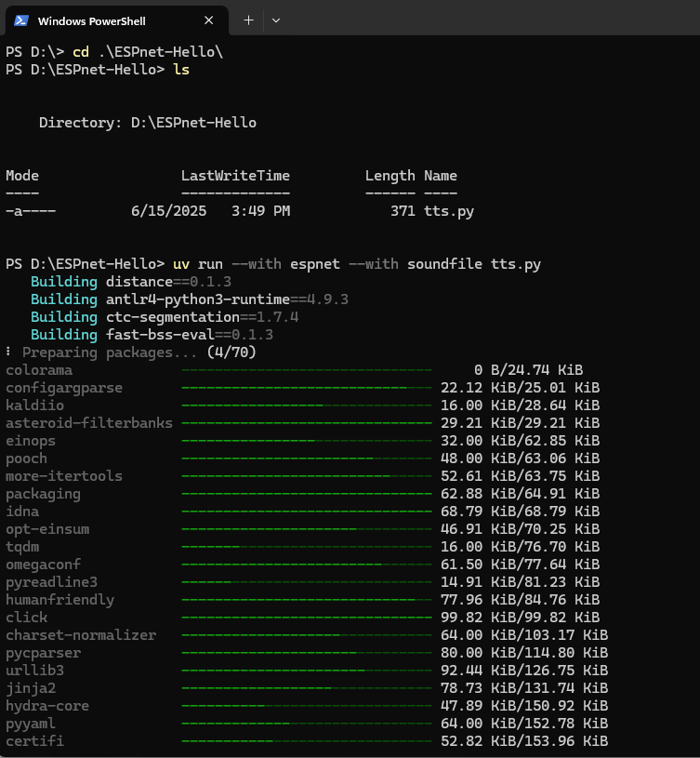The width and height of the screenshot is (700, 758).
Task: Click the omegaconf package name
Action: click(43, 565)
